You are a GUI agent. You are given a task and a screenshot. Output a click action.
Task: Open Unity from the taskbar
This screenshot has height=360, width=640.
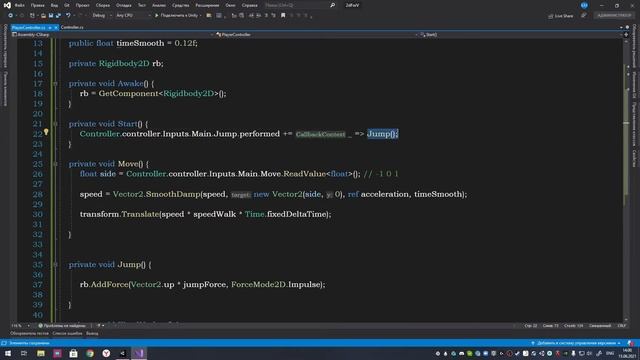coord(122,353)
